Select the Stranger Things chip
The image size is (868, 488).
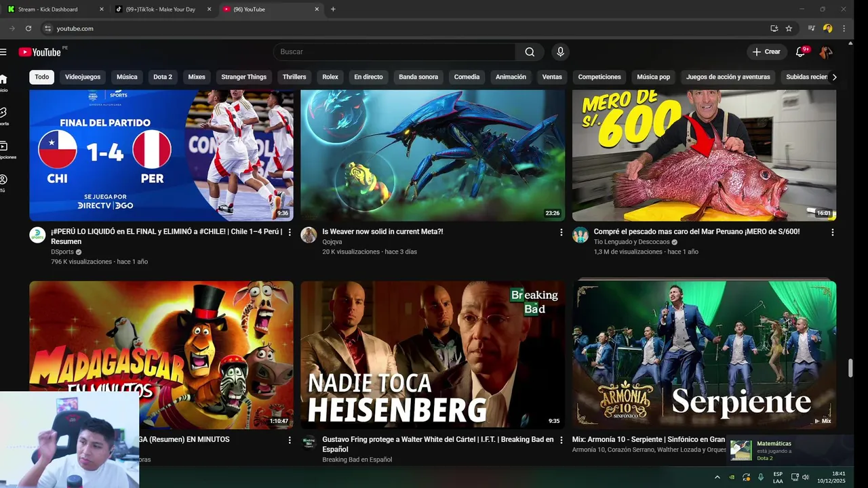coord(243,77)
